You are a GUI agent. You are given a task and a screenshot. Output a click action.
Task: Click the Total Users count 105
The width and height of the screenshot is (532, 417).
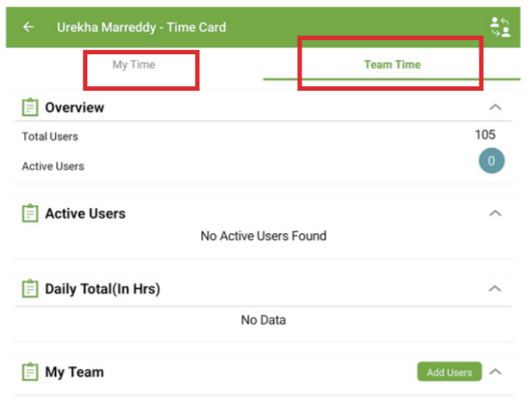coord(485,135)
